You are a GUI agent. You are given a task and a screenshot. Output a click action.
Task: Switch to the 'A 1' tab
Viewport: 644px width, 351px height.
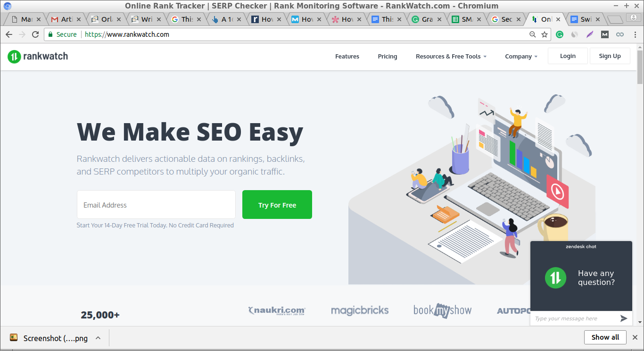(x=225, y=19)
